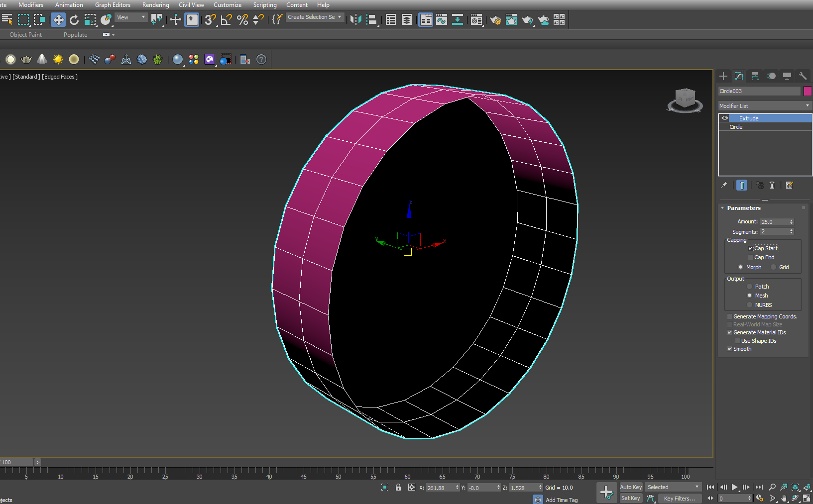The height and width of the screenshot is (504, 813).
Task: Toggle the Angle Snap icon
Action: tap(226, 19)
